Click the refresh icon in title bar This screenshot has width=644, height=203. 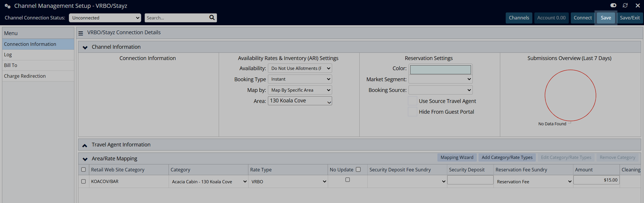click(625, 6)
